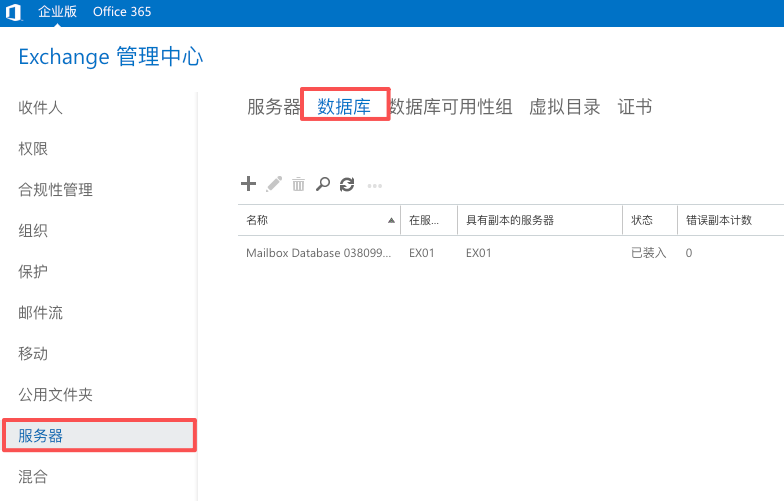This screenshot has height=501, width=784.
Task: Open the 证书 tab
Action: coord(634,106)
